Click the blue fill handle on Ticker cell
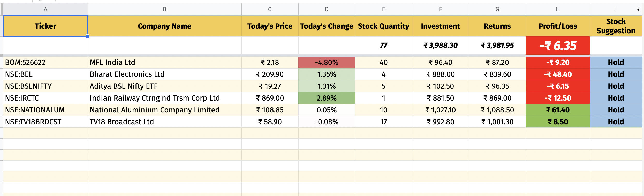Image resolution: width=644 pixels, height=196 pixels. (x=88, y=36)
